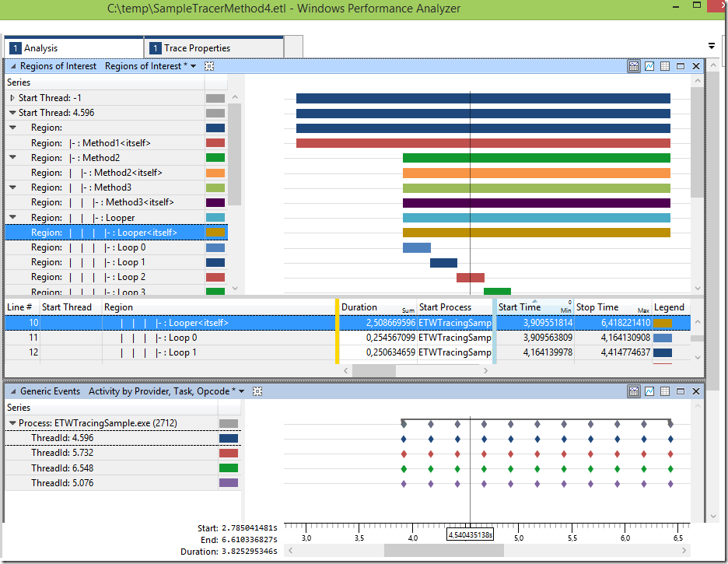Click the Method3<itself> purple color swatch
Image resolution: width=728 pixels, height=564 pixels.
coord(215,202)
